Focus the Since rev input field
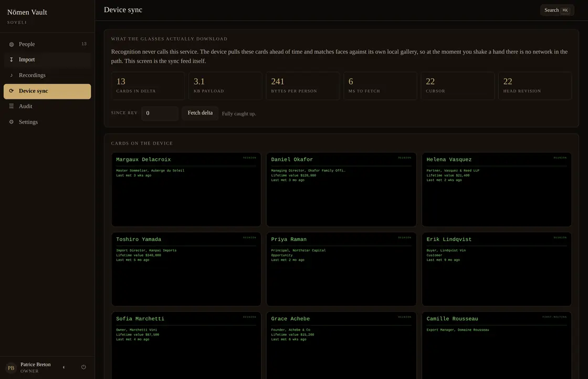The image size is (588, 379). point(160,113)
